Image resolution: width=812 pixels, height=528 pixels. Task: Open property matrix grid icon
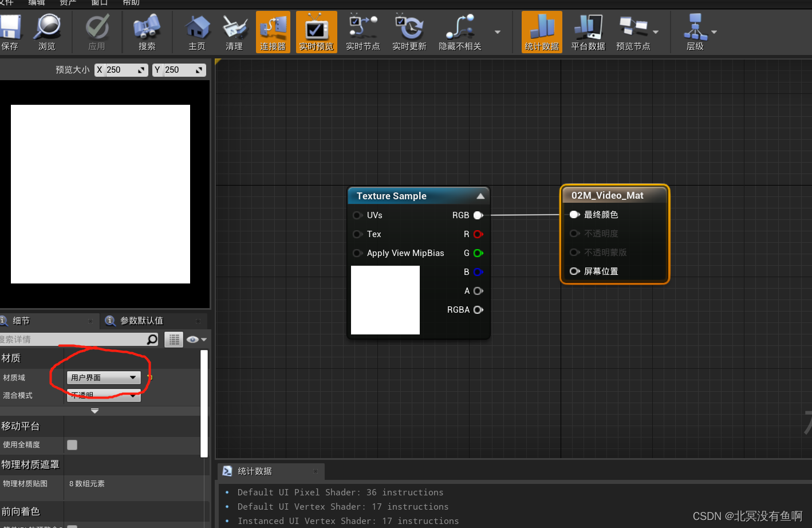[174, 340]
